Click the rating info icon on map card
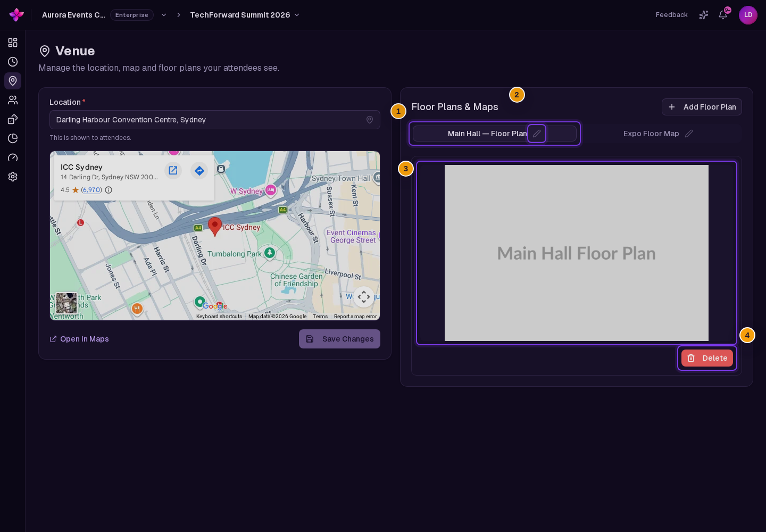The height and width of the screenshot is (532, 766). pyautogui.click(x=109, y=190)
